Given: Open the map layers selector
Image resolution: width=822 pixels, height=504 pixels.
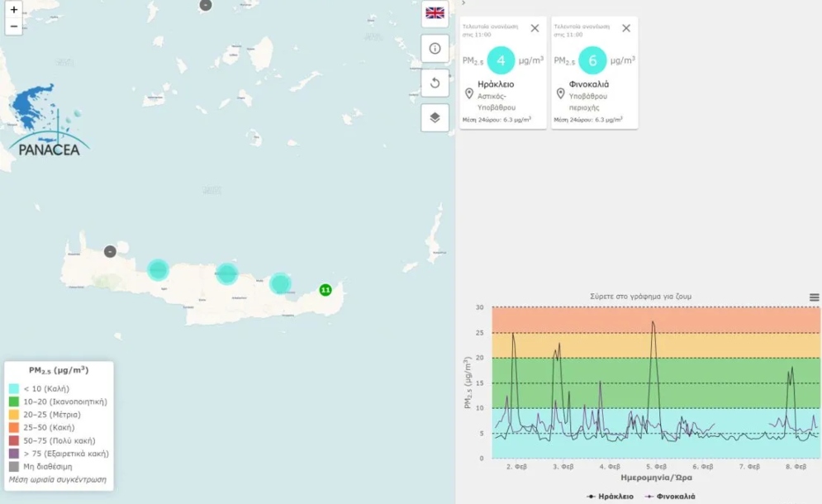Looking at the screenshot, I should point(435,117).
